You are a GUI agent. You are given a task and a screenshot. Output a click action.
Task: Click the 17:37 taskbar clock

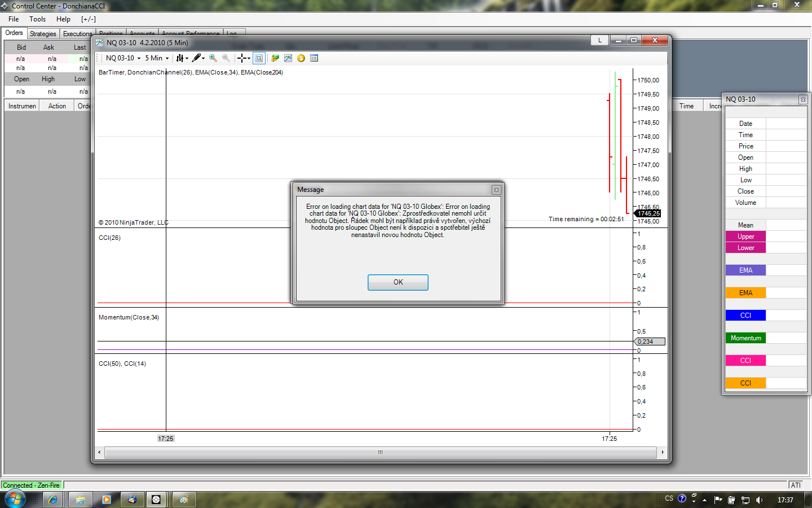tap(785, 500)
